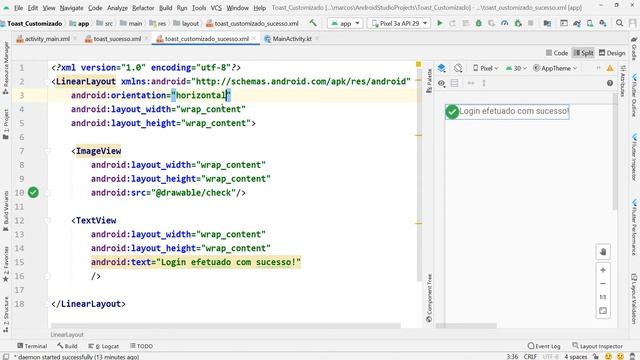Click the help question mark icon in preview
The height and width of the screenshot is (360, 640).
(610, 83)
